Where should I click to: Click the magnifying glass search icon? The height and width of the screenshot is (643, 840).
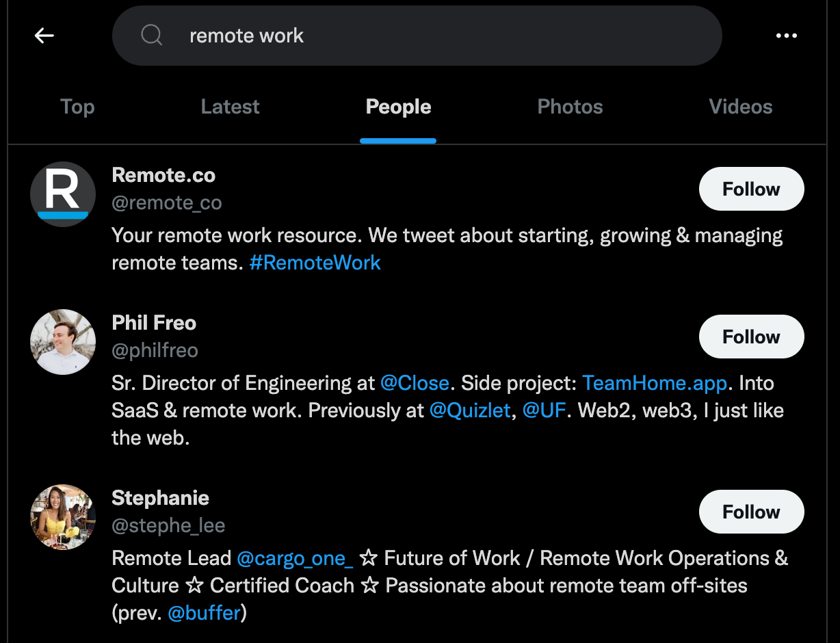click(x=151, y=36)
